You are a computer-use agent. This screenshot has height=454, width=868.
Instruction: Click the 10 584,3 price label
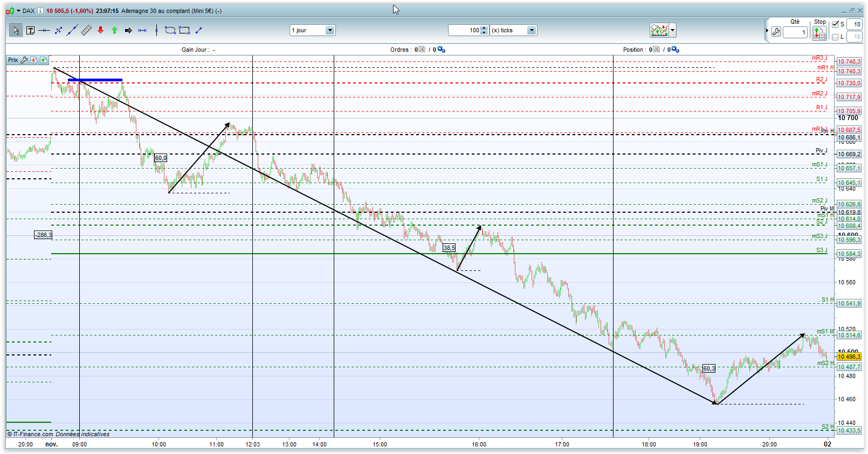coord(849,254)
